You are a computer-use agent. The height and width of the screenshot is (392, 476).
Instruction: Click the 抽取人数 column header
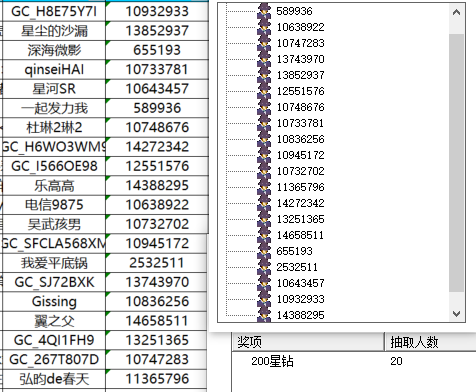(x=431, y=342)
